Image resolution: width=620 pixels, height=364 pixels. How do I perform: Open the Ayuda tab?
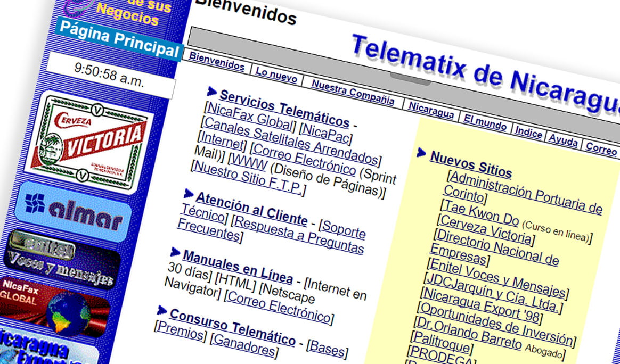pyautogui.click(x=563, y=139)
